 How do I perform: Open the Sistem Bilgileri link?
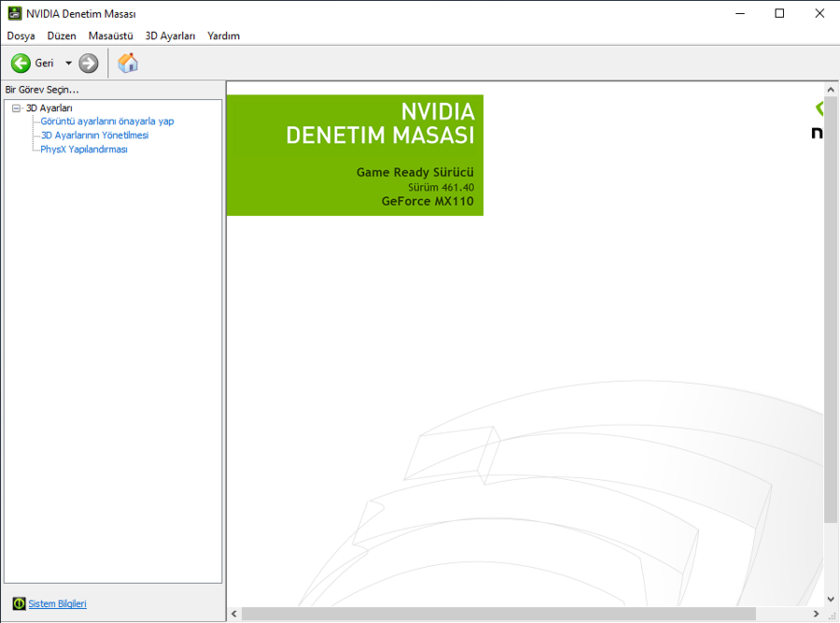[x=57, y=603]
